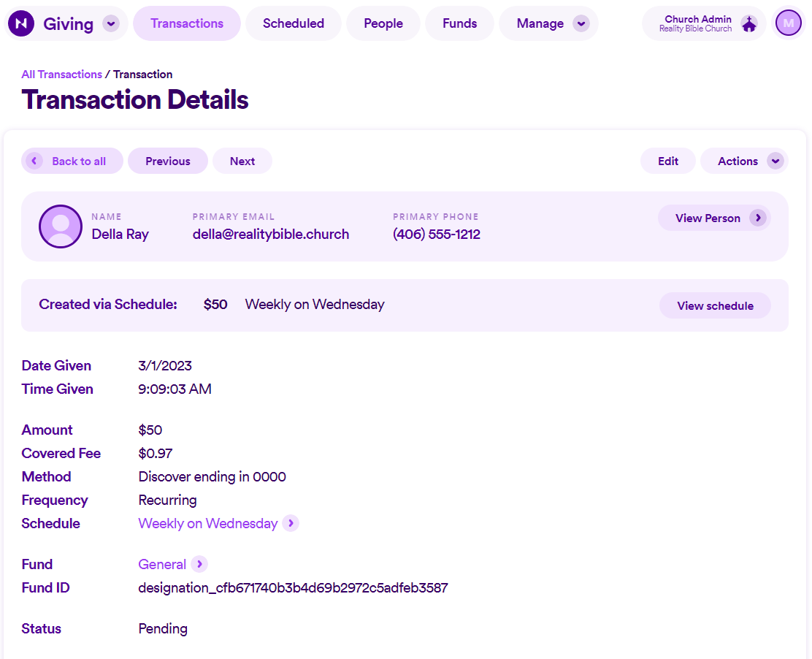Switch to the Funds tab
This screenshot has height=659, width=812.
(x=459, y=23)
